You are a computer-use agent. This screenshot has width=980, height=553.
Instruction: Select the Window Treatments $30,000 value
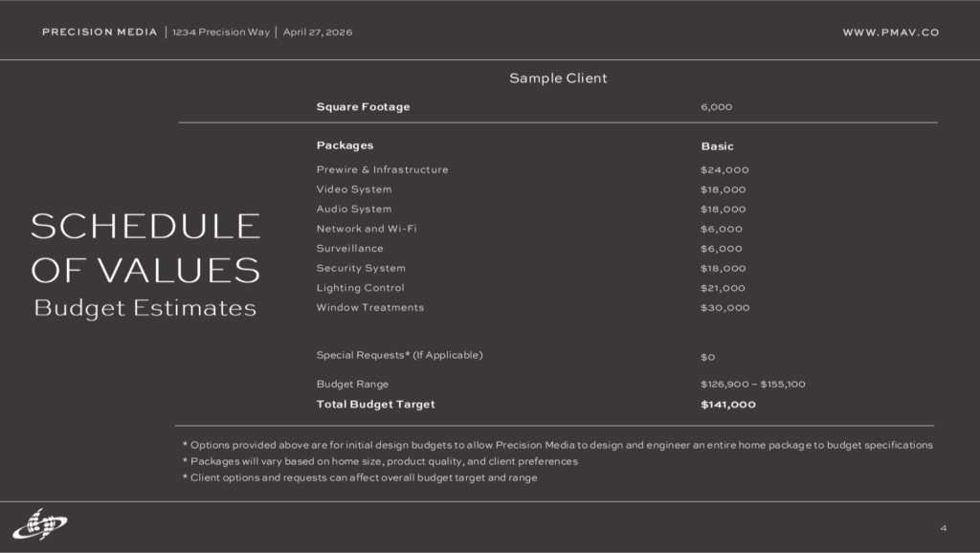tap(724, 308)
